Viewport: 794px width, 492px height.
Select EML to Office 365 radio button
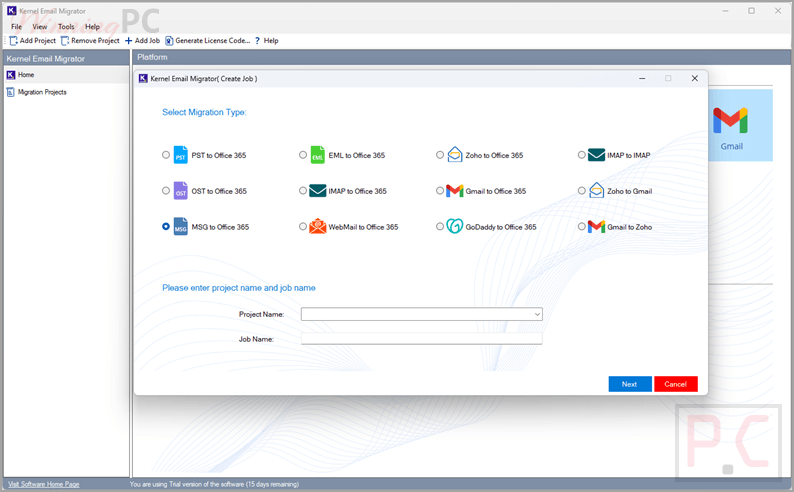[303, 155]
